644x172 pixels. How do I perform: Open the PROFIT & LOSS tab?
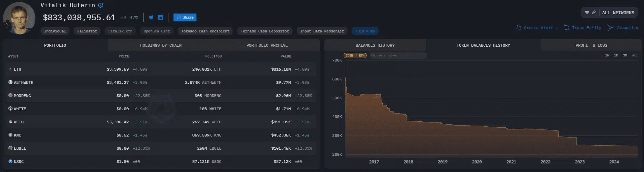coord(591,45)
